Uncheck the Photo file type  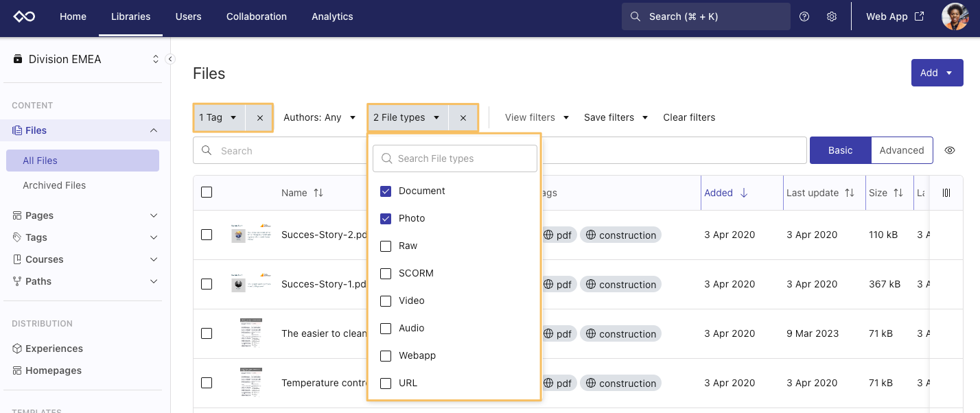point(386,218)
